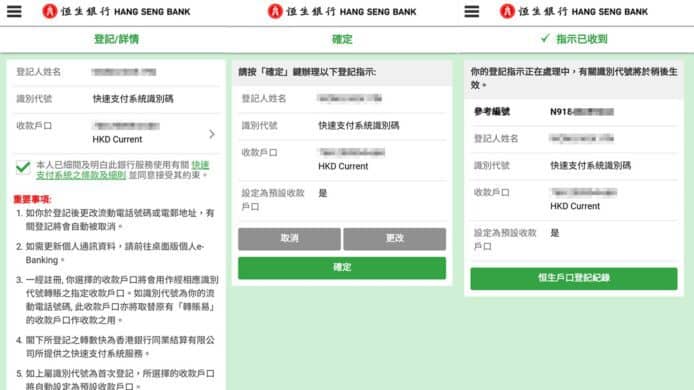Open hamburger menu on the 指示已收到 screen
The image size is (694, 390).
(x=471, y=11)
